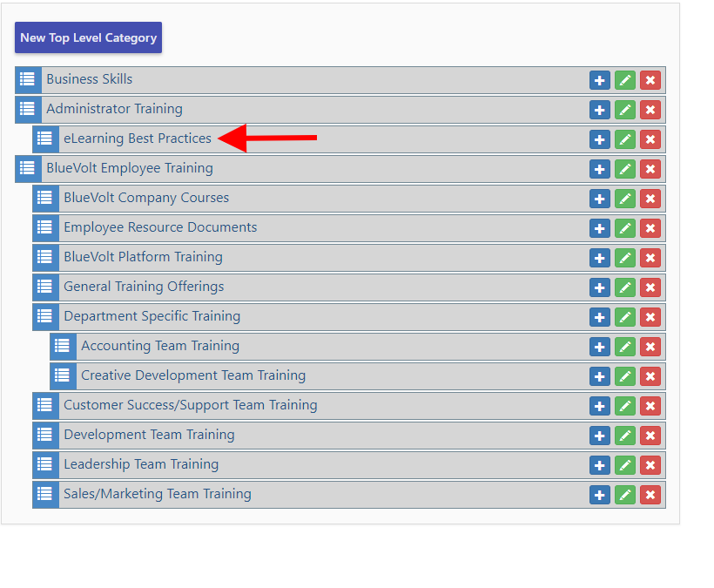Add subcategory under BlueVolt Company Courses
Viewport: 714px width, 588px height.
600,199
